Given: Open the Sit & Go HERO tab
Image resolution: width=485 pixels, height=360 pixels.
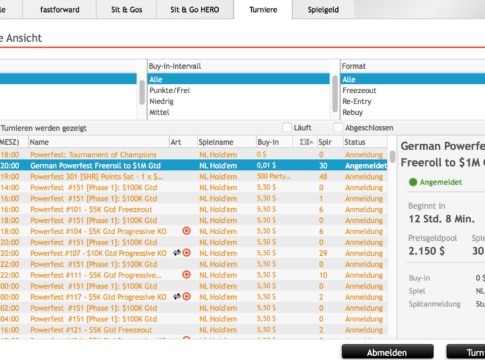Looking at the screenshot, I should click(x=195, y=9).
